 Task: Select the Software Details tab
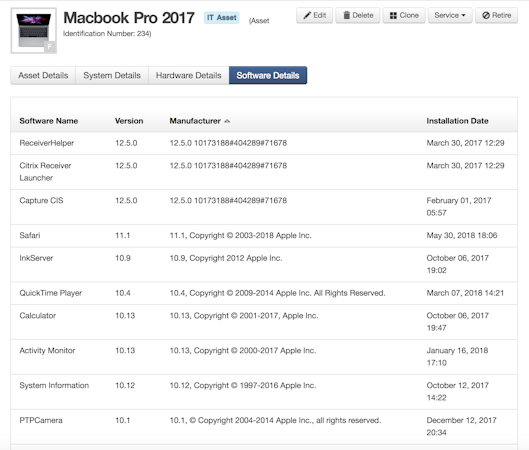point(268,75)
